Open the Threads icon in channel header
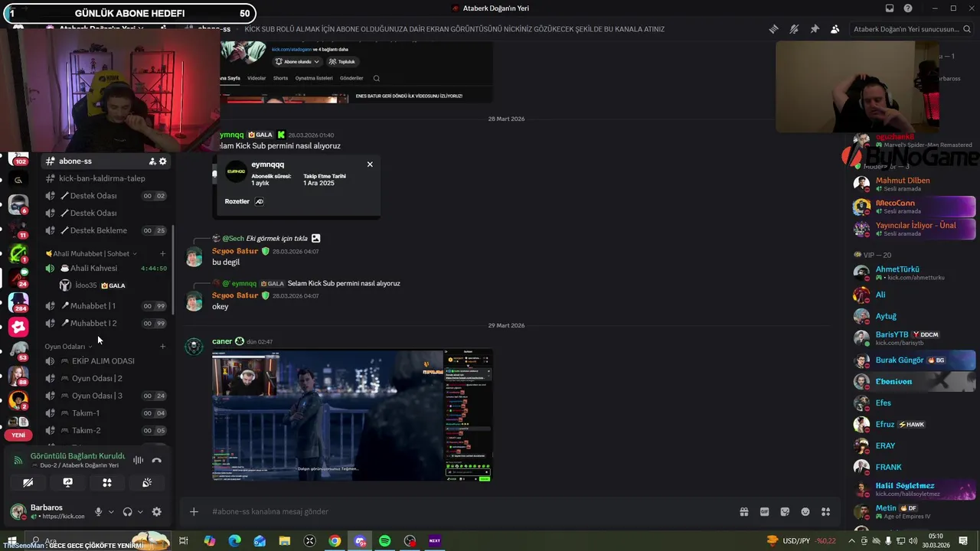 tap(773, 29)
